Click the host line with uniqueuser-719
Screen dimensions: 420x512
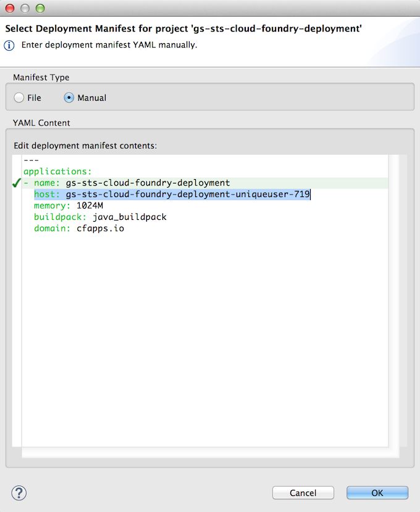[172, 195]
